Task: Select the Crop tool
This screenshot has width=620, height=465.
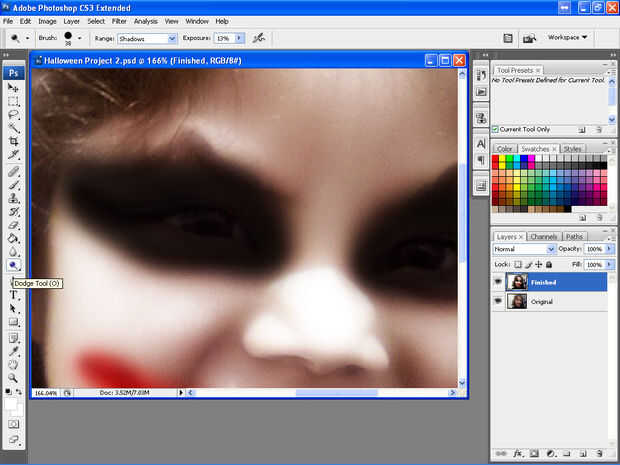Action: pyautogui.click(x=13, y=141)
